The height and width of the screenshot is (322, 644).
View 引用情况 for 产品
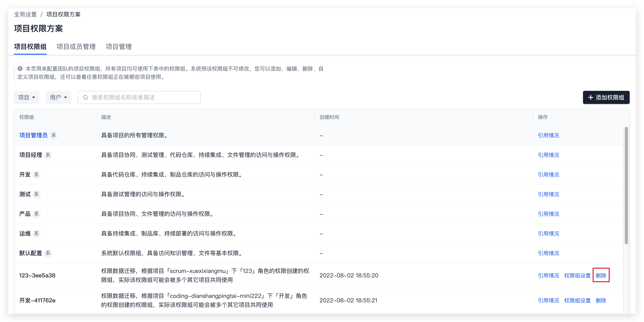[548, 214]
